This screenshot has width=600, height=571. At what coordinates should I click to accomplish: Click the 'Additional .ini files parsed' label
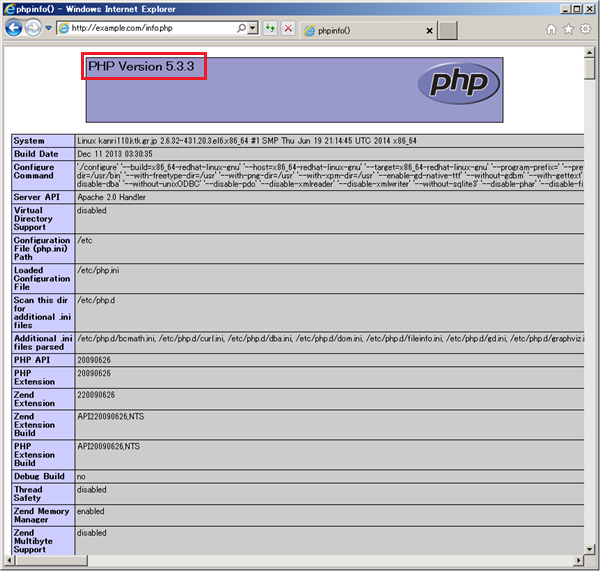[x=43, y=343]
